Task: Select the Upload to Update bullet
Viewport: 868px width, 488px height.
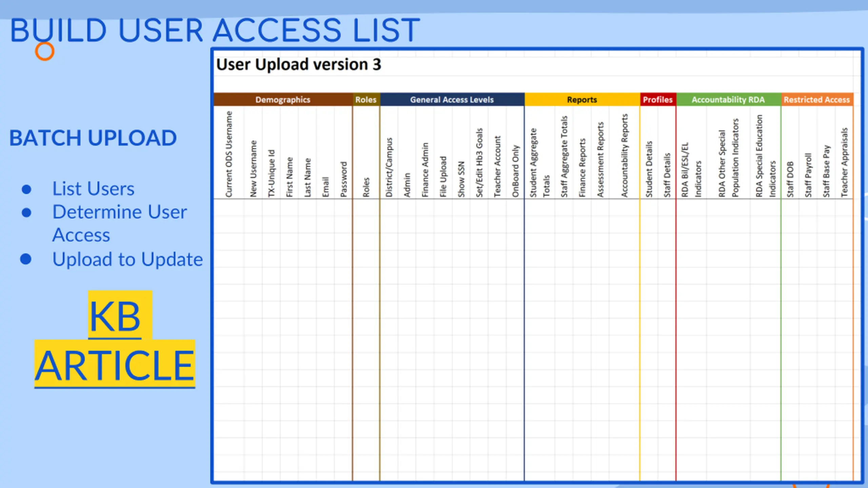Action: [x=127, y=259]
